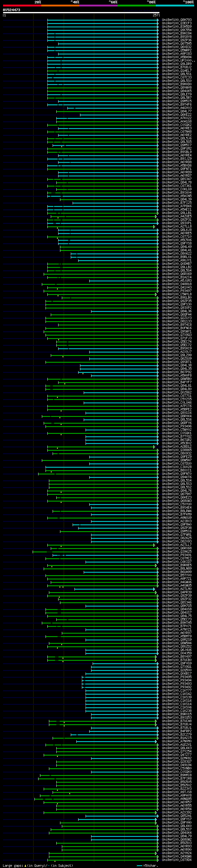
Task: Select the UniRef100_Q5EC74 label
Action: (177, 342)
